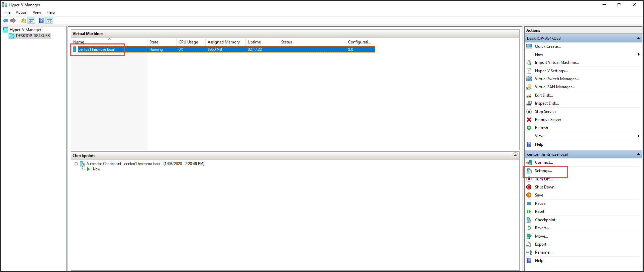Click the orange Save icon for the VM
Viewport: 644px width, 272px height.
[529, 195]
